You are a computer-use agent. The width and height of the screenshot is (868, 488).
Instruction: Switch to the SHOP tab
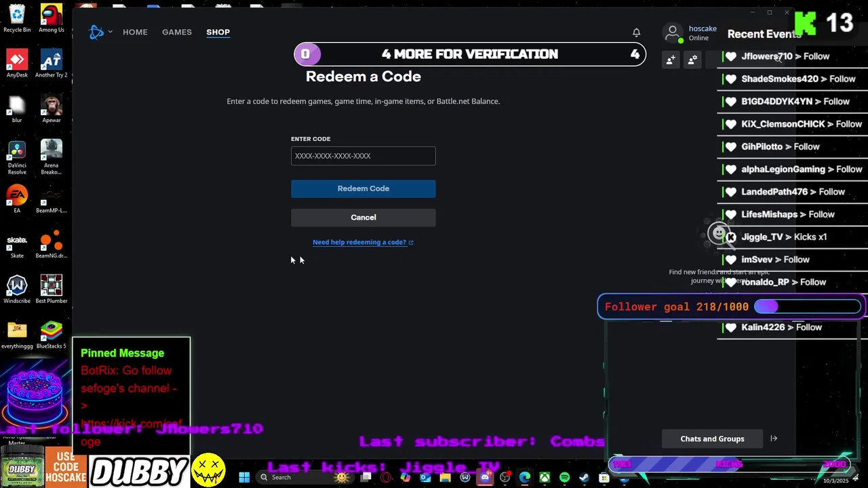pyautogui.click(x=218, y=32)
